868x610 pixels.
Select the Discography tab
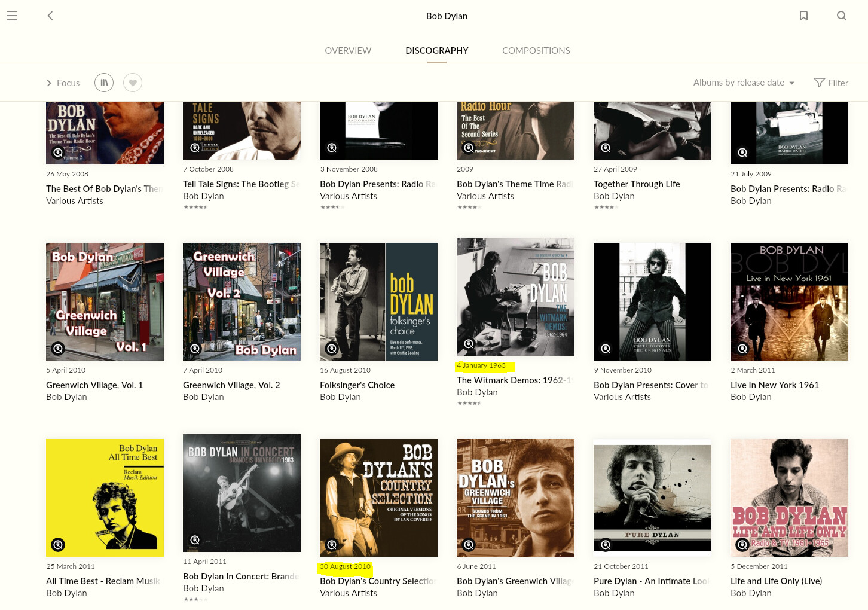[x=437, y=51]
